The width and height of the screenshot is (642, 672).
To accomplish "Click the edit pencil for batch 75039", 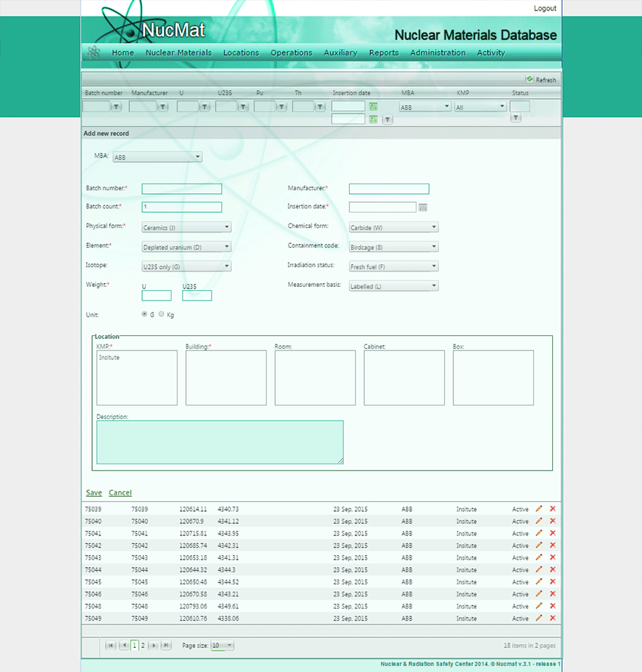I will 539,509.
